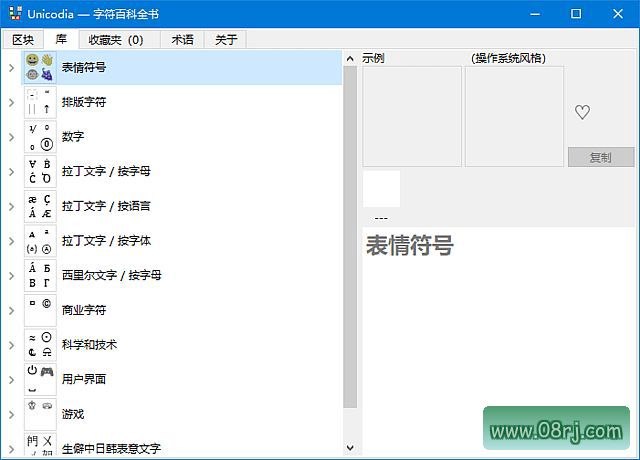Close the Unicodia window
640x460 pixels.
(618, 14)
